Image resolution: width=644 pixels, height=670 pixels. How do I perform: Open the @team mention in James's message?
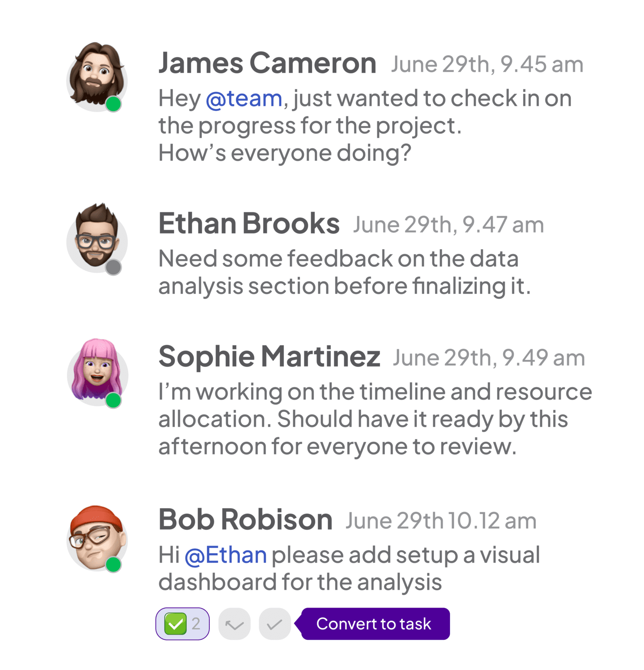click(x=244, y=98)
